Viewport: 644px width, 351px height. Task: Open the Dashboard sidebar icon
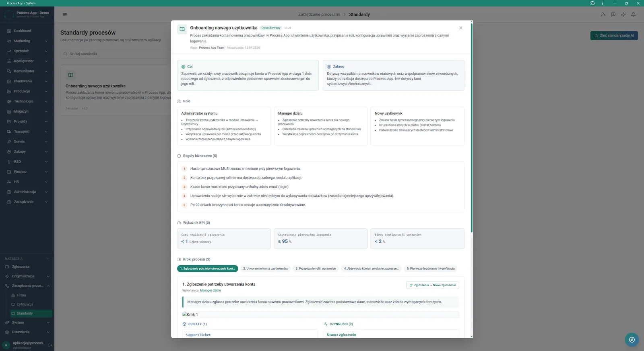tap(9, 31)
